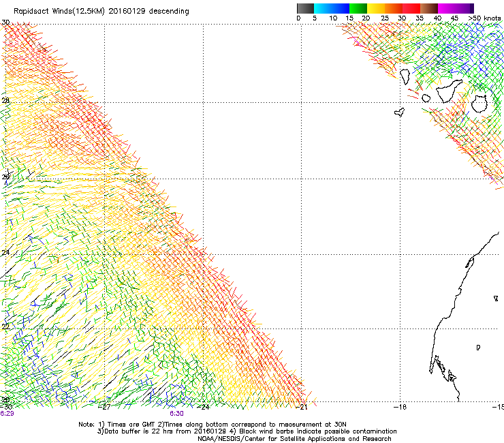Click the '15' legend speed label
This screenshot has width=504, height=443.
coord(349,18)
